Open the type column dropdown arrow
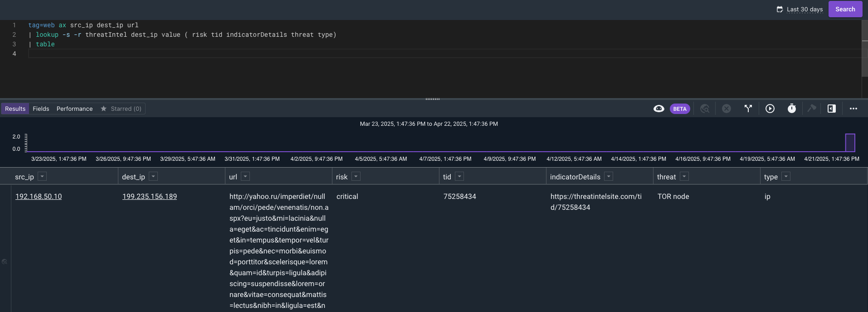The height and width of the screenshot is (312, 868). tap(786, 176)
